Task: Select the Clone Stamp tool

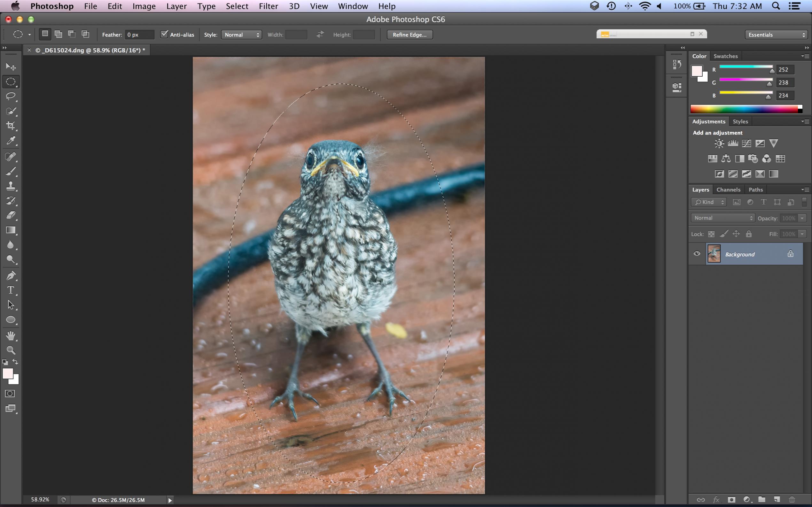Action: 11,186
